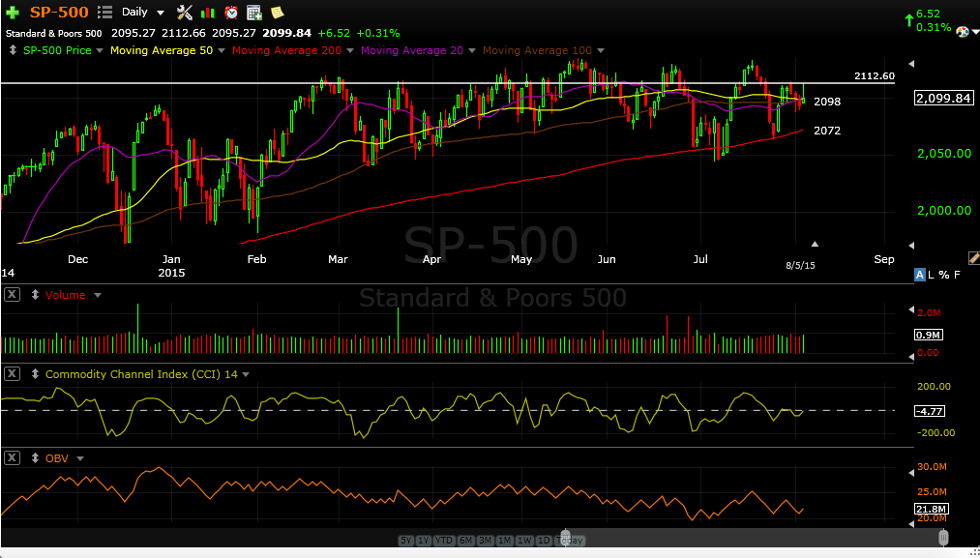Set a price alert with alarm clock icon
Viewport: 980px width, 558px height.
[231, 12]
